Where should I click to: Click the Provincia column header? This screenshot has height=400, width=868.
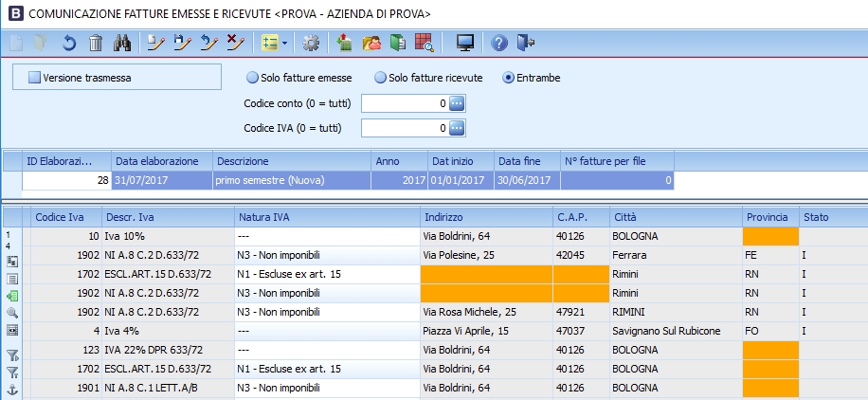point(770,217)
